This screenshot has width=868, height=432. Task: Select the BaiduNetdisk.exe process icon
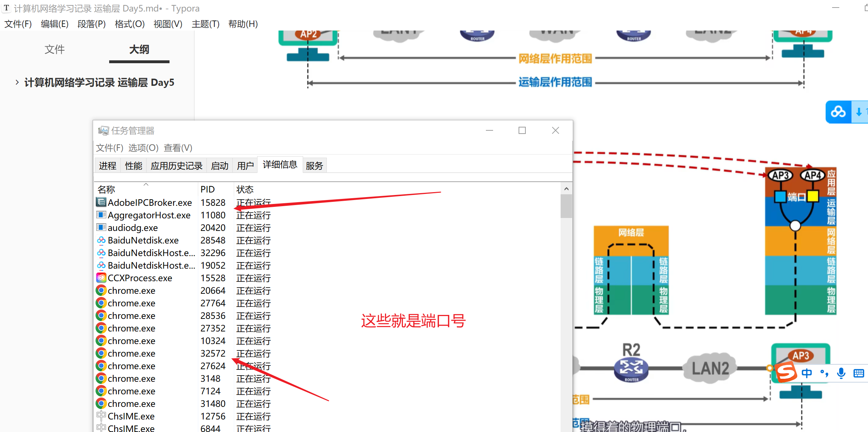tap(101, 240)
